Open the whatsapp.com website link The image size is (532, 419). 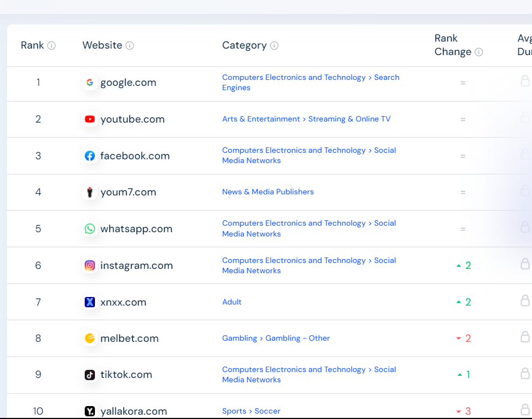coord(137,229)
